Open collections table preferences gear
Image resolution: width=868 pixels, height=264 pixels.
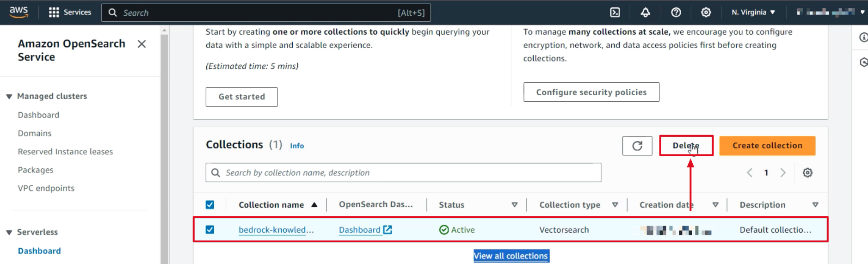pyautogui.click(x=807, y=172)
